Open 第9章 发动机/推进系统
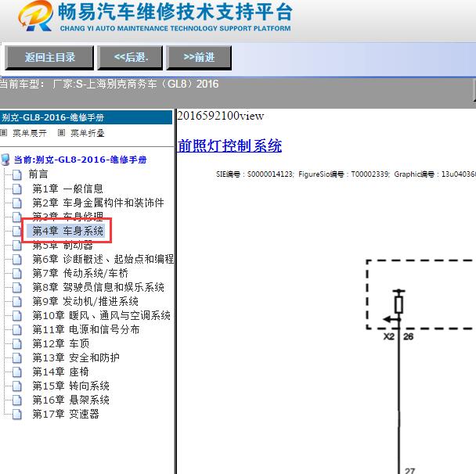Image resolution: width=476 pixels, height=474 pixels. tap(85, 301)
